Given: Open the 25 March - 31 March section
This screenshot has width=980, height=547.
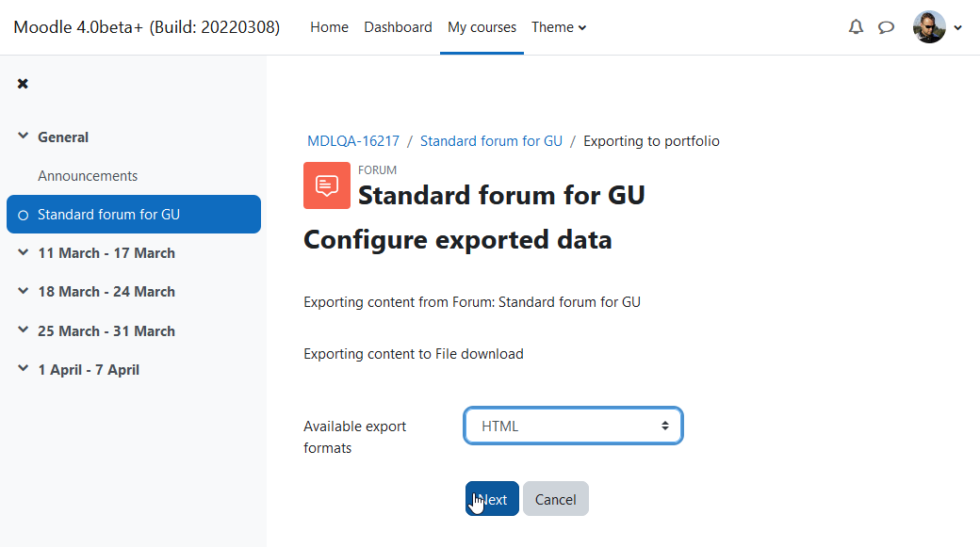Looking at the screenshot, I should [106, 331].
